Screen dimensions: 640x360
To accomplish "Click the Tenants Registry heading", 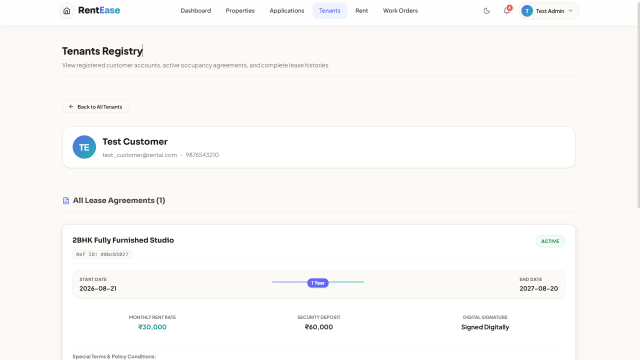I will 102,51.
